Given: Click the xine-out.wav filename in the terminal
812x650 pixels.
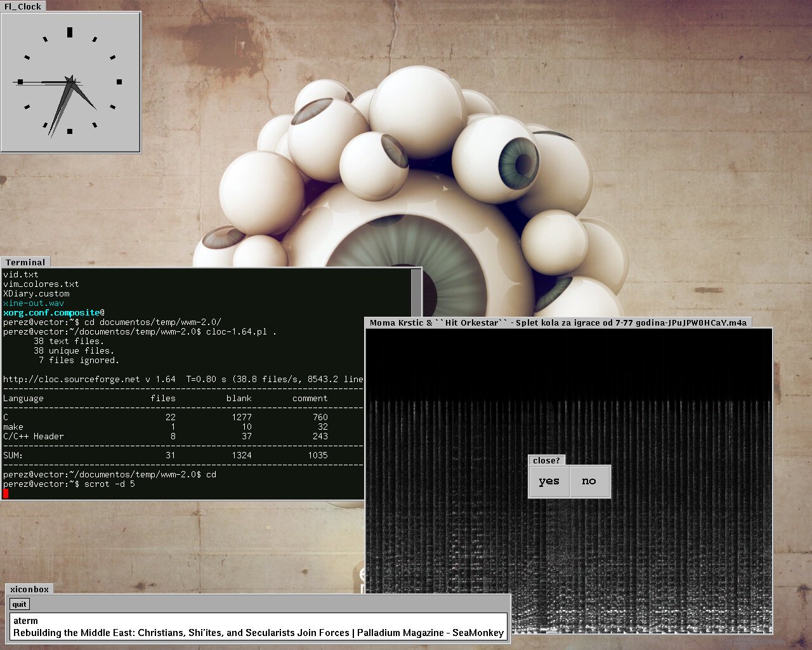Looking at the screenshot, I should pyautogui.click(x=34, y=303).
